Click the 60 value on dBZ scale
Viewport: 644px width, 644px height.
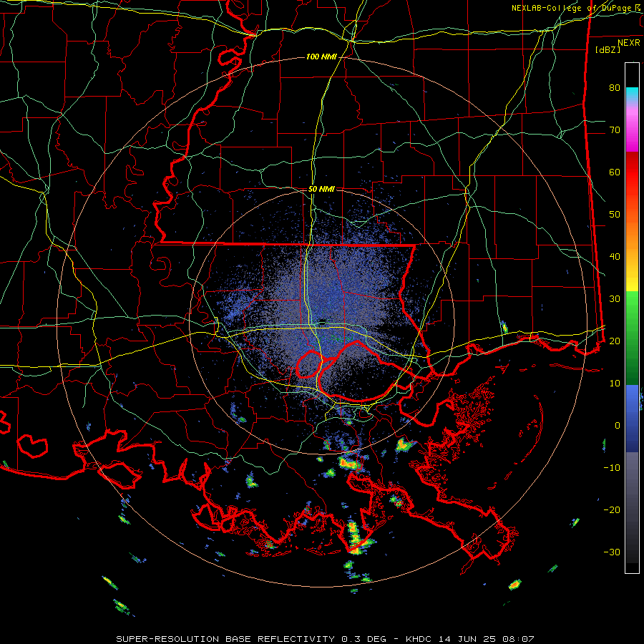pos(615,172)
